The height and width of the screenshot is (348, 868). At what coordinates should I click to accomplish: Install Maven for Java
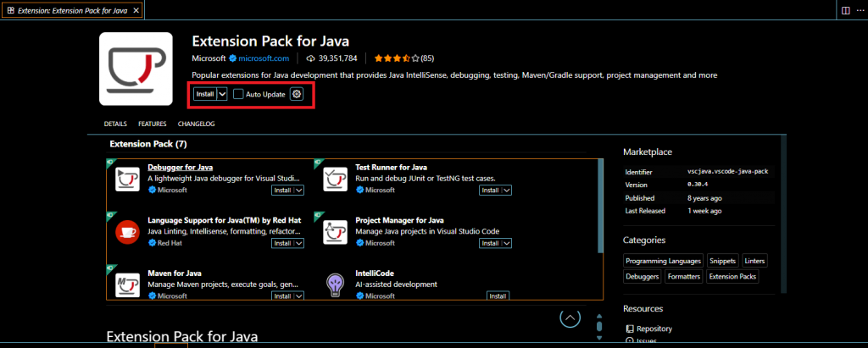282,296
